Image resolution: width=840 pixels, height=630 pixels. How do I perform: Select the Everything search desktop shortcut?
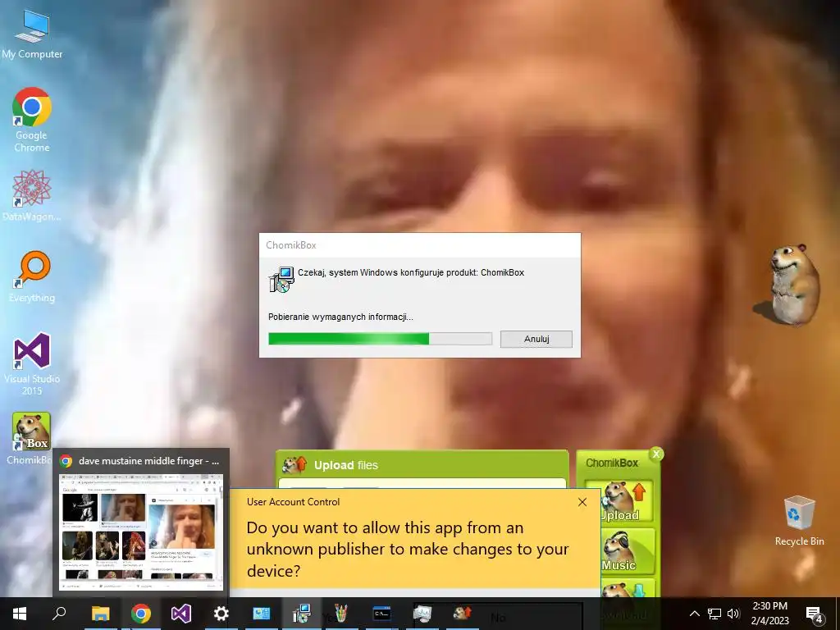point(32,276)
